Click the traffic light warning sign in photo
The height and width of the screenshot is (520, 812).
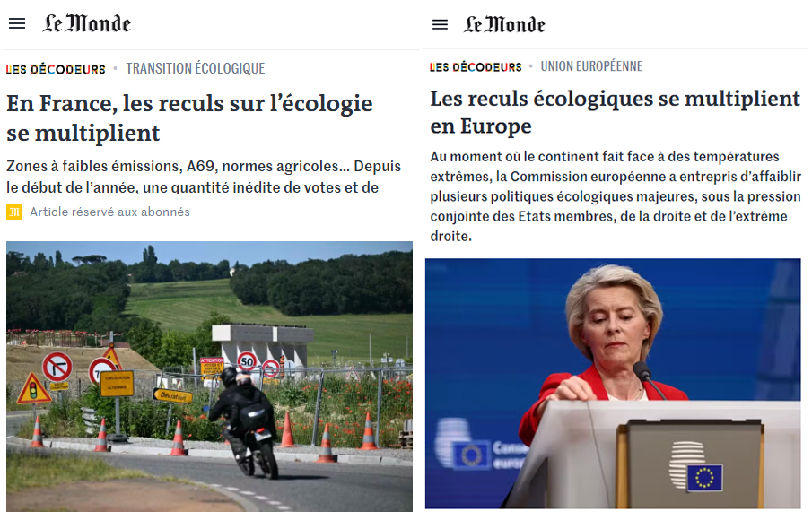[34, 389]
